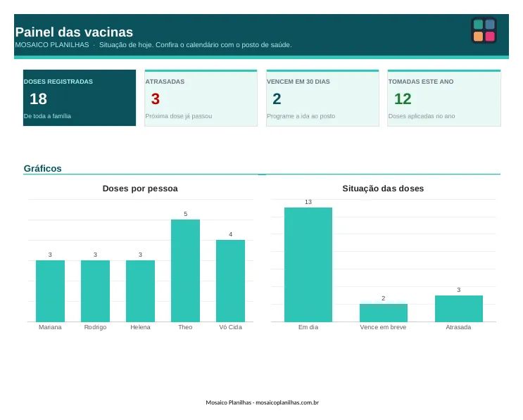The image size is (523, 420).
Task: Click data label 4 above Vó Cida's bar
Action: 230,234
